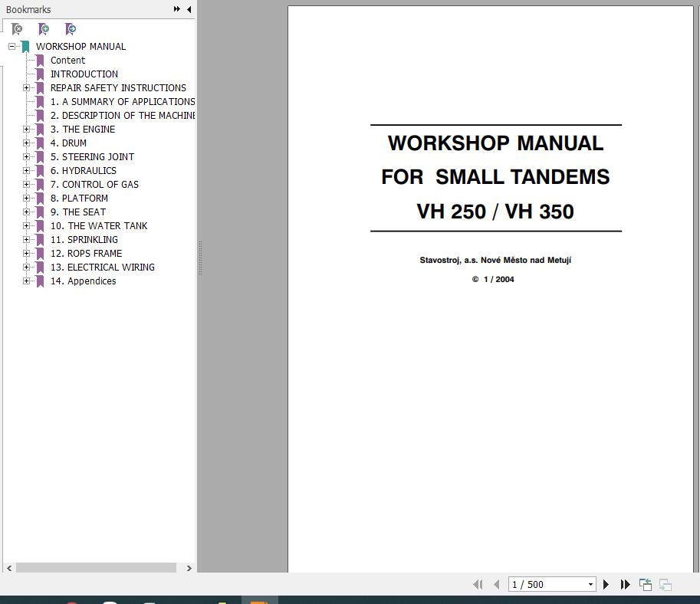Open the page number dropdown arrow
Screen dimensions: 700x604
point(590,584)
